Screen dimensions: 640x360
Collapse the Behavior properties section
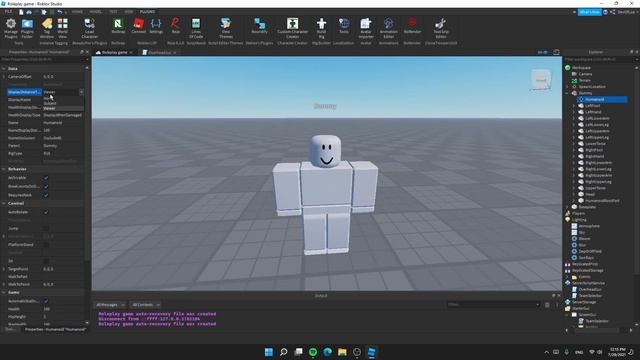(x=4, y=169)
